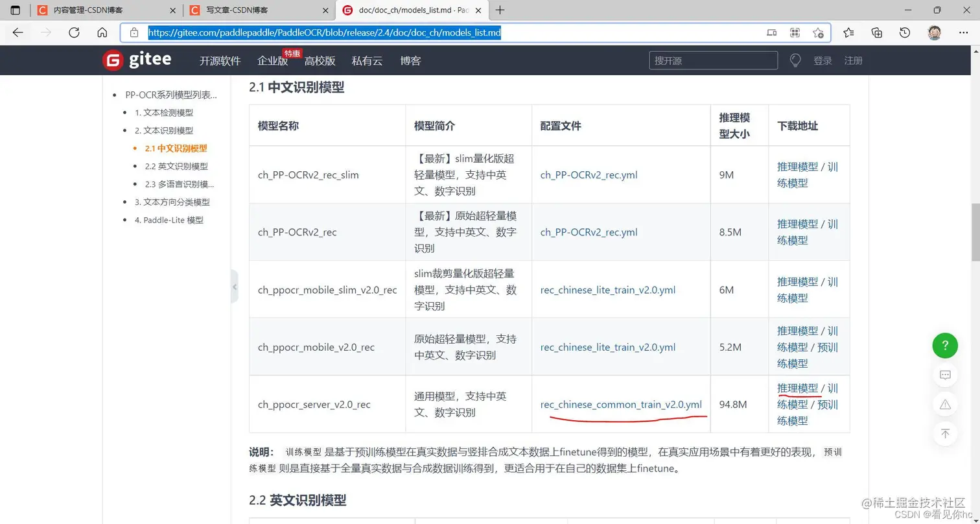
Task: Open the immersive reader icon in the address bar
Action: (771, 32)
